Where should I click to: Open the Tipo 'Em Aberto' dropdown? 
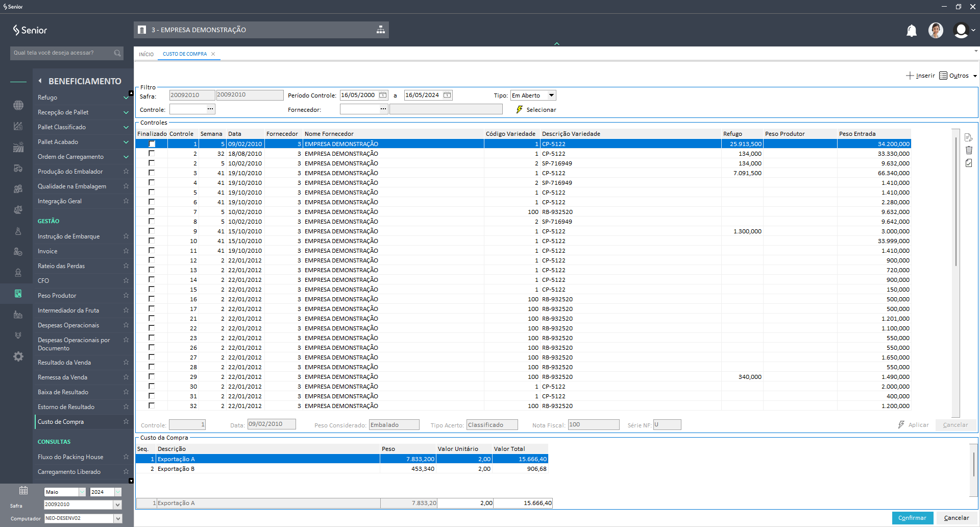pyautogui.click(x=551, y=95)
